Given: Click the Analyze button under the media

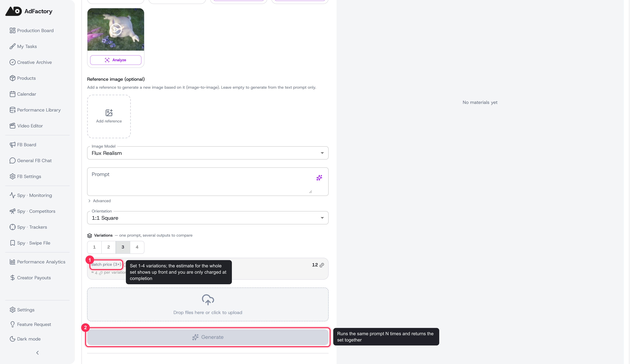Looking at the screenshot, I should [x=116, y=60].
